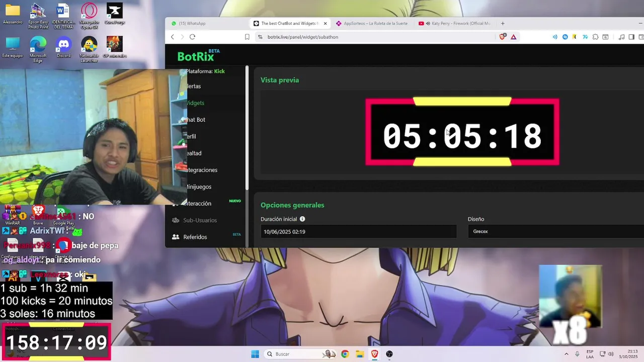Switch to Katy Perry Firework tab
This screenshot has height=362, width=644.
click(x=455, y=23)
